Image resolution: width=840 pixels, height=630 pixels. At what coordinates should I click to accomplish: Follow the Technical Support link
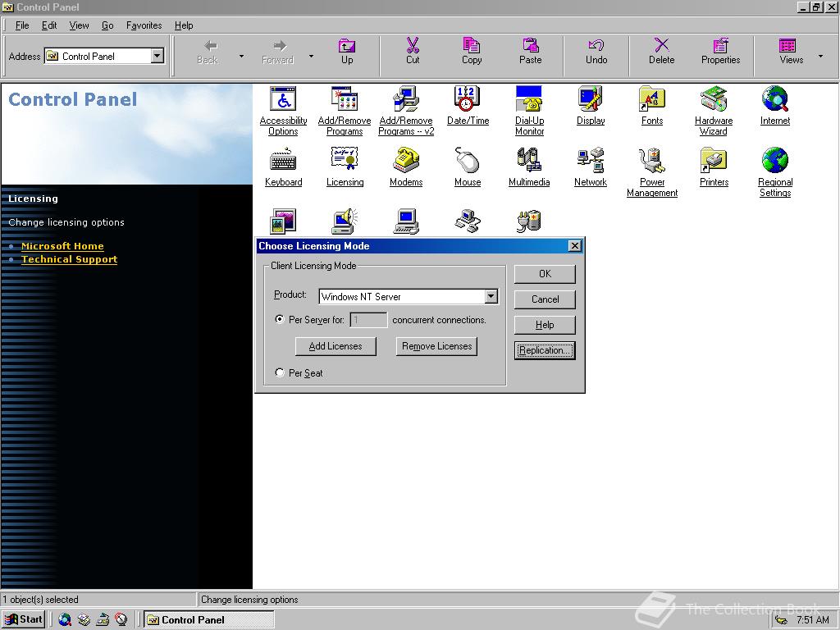pos(69,259)
